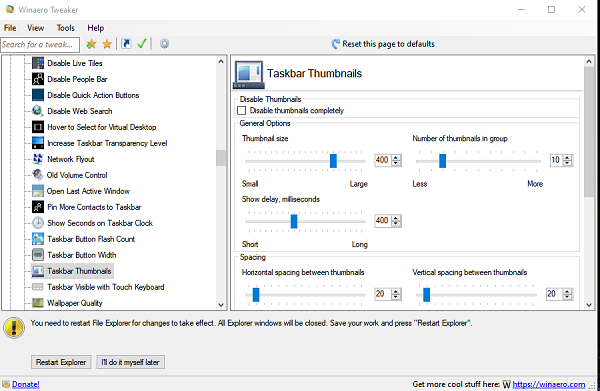Click the Disable Web Search globe icon
600x391 pixels.
pyautogui.click(x=38, y=111)
